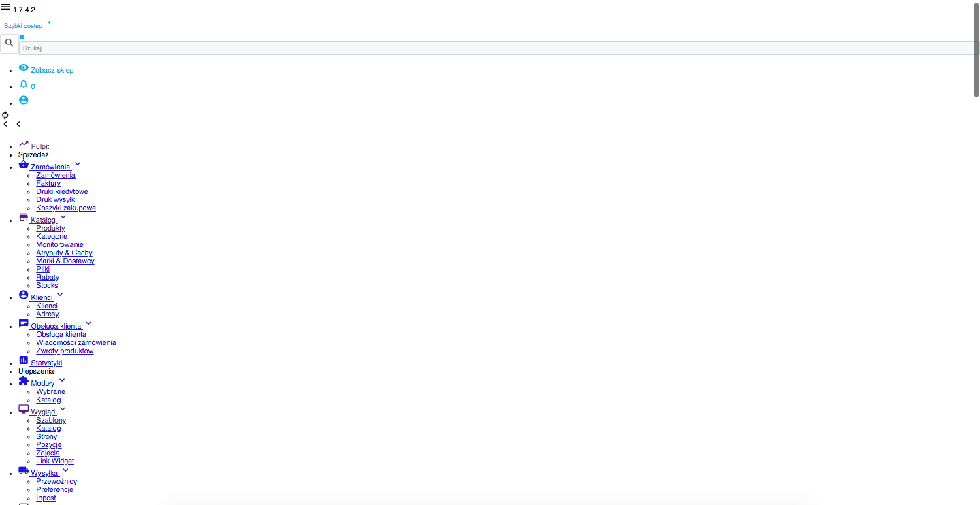Clear search with the small x icon
The height and width of the screenshot is (505, 980).
22,37
